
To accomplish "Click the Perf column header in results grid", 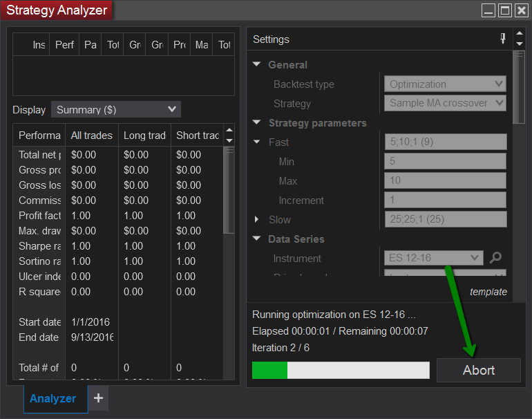I will (64, 44).
